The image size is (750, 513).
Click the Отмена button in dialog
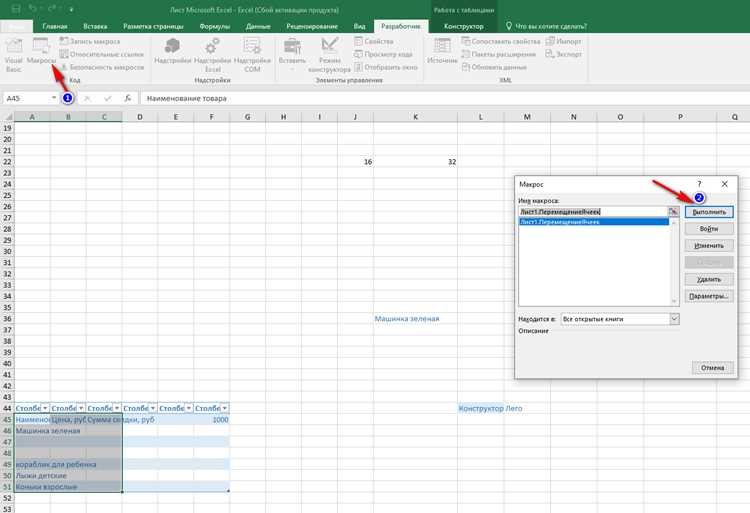tap(712, 368)
